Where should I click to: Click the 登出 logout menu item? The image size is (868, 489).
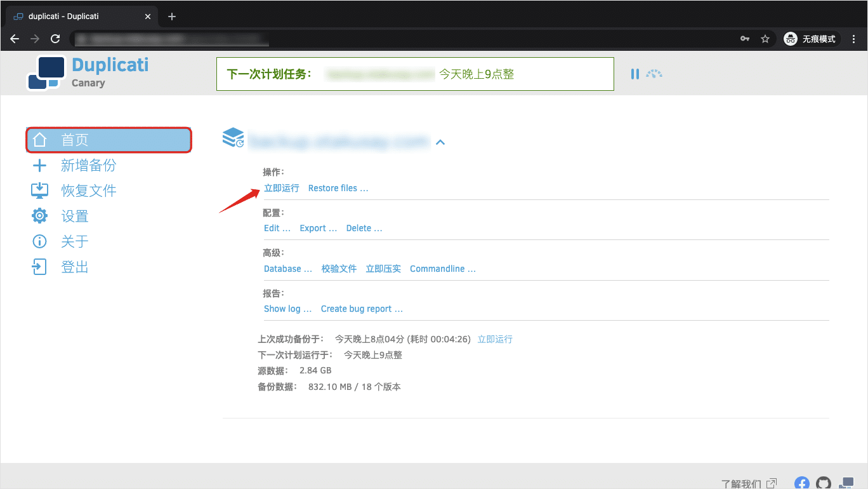(60, 267)
